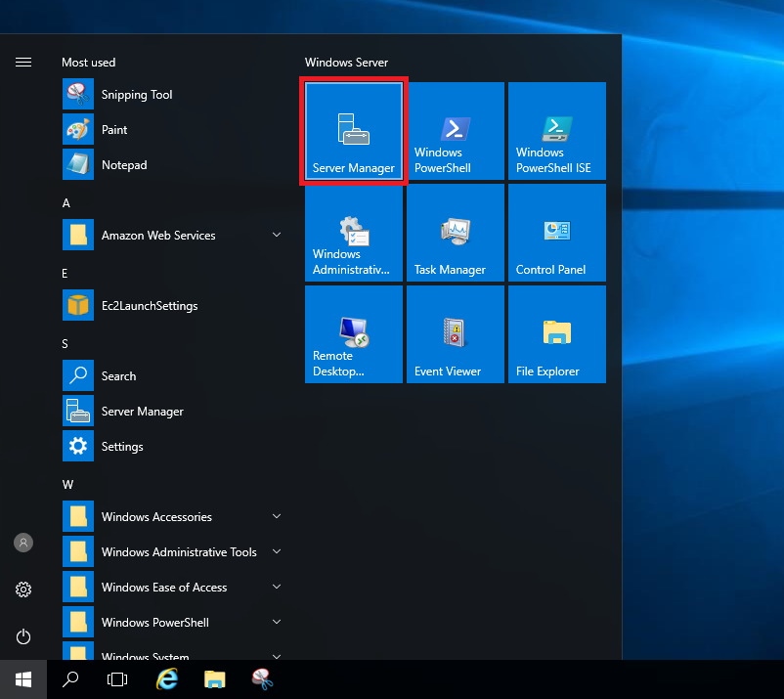Open Ec2LaunchSettings app

(x=172, y=305)
